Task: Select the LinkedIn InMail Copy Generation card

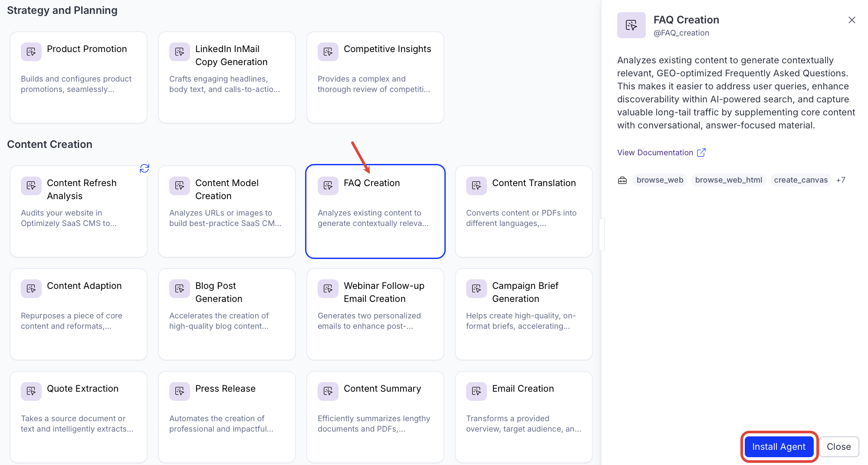Action: [x=227, y=78]
